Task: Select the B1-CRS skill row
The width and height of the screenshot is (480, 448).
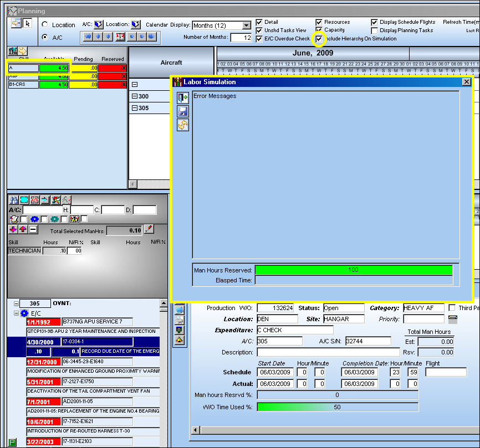Action: pyautogui.click(x=24, y=84)
